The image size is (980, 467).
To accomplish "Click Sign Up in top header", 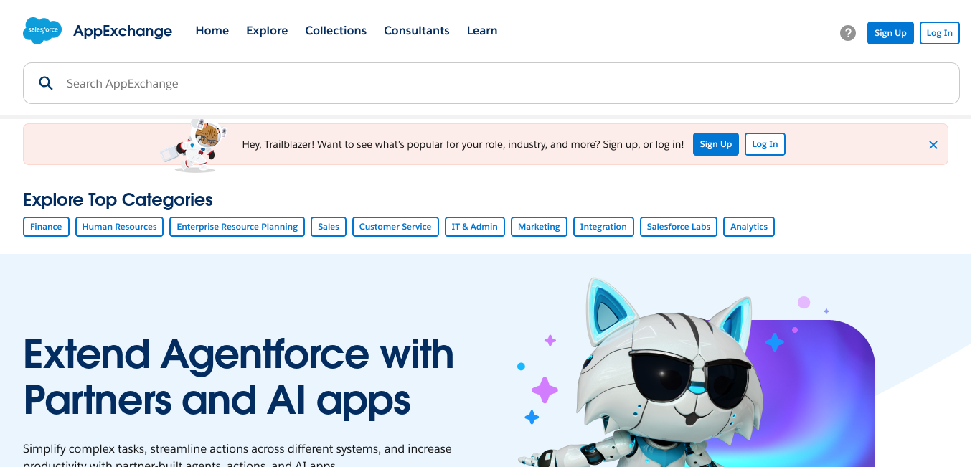I will point(890,33).
